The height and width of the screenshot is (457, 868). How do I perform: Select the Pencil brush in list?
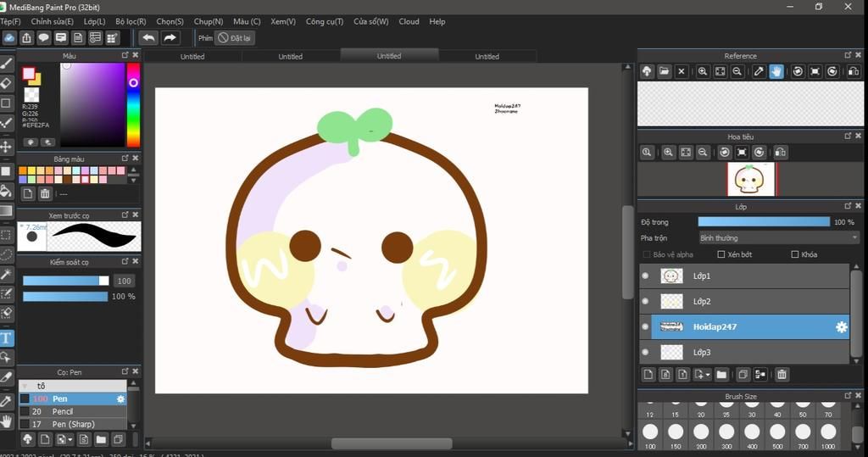click(x=63, y=411)
